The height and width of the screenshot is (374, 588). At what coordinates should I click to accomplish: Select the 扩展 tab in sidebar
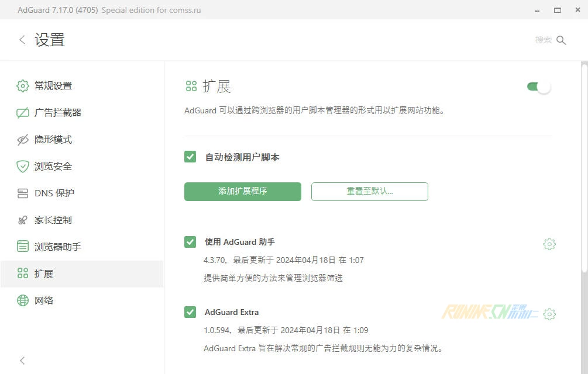click(44, 273)
